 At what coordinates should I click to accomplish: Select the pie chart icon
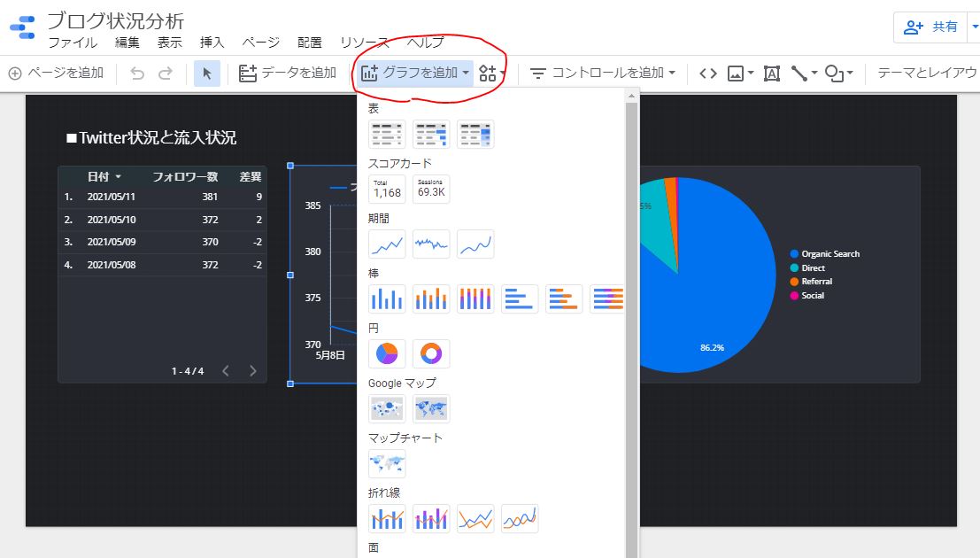pos(387,353)
